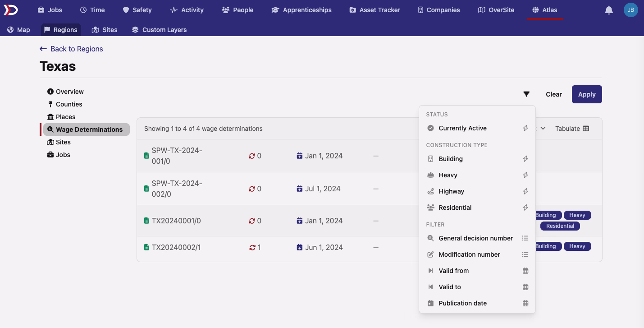Click the lightning icon beside Residential
This screenshot has height=328, width=644.
(x=525, y=208)
